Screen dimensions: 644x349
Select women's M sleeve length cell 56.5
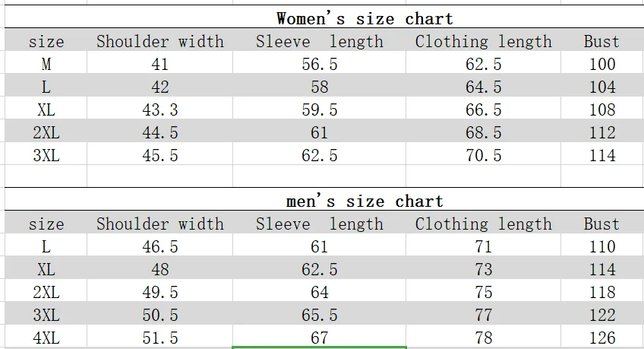pos(319,65)
